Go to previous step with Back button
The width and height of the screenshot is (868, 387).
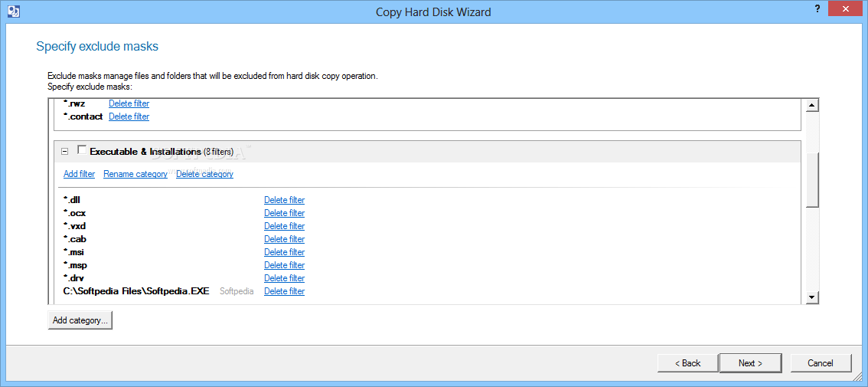click(687, 363)
